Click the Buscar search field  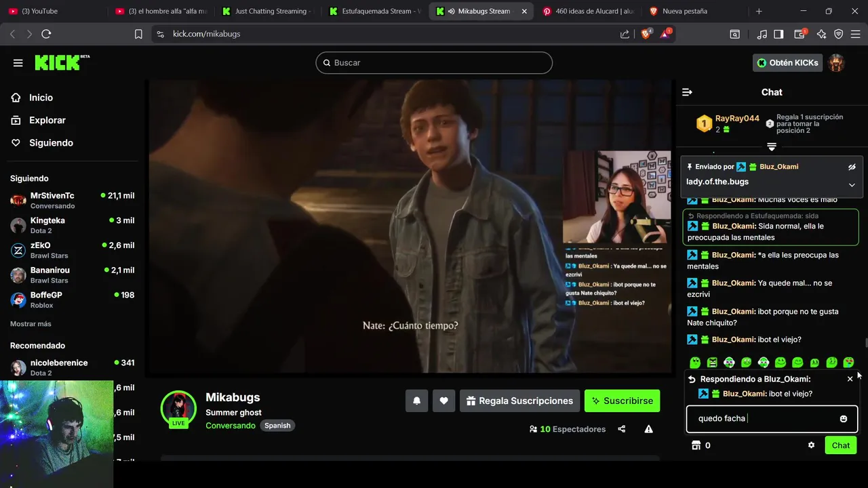tap(434, 62)
